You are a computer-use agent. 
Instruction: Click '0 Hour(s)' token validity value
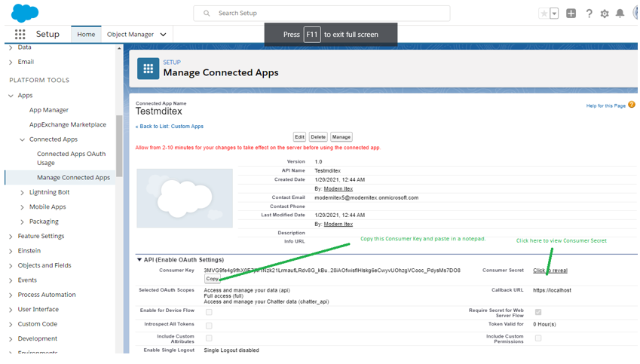pos(544,324)
